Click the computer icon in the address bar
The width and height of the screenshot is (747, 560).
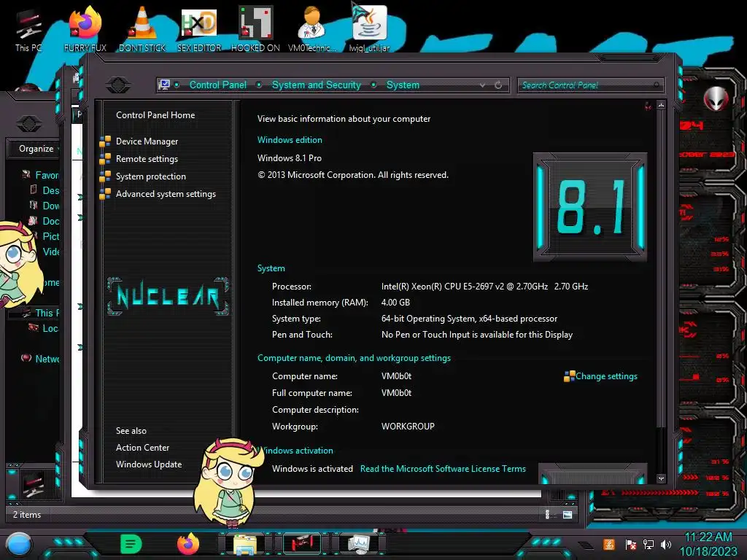point(164,85)
